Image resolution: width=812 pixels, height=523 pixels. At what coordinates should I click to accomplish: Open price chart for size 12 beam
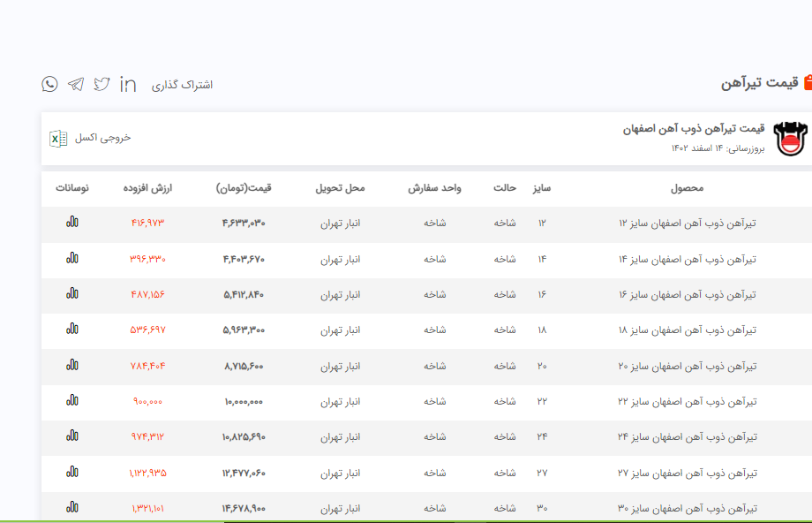[x=72, y=223]
